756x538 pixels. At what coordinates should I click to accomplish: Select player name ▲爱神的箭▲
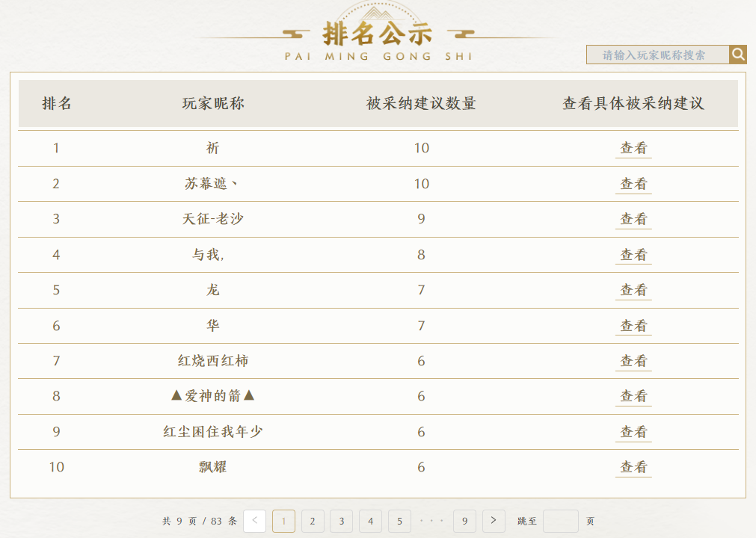(212, 396)
